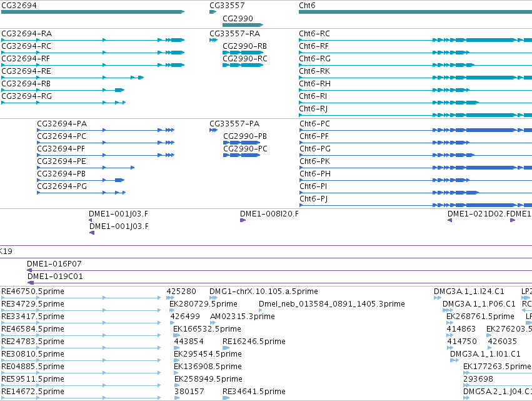Select transcript CG32694-RE label
532x401 pixels.
pyautogui.click(x=26, y=71)
